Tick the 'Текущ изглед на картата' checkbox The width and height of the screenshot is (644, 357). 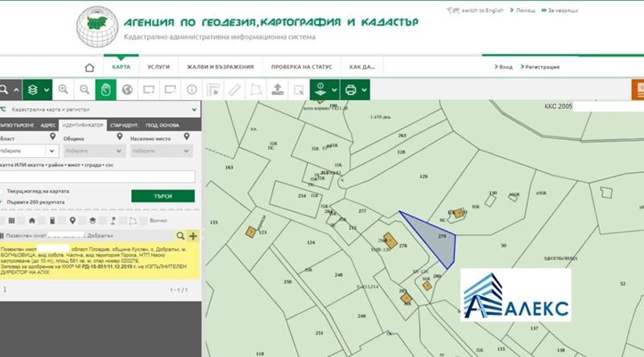point(3,191)
